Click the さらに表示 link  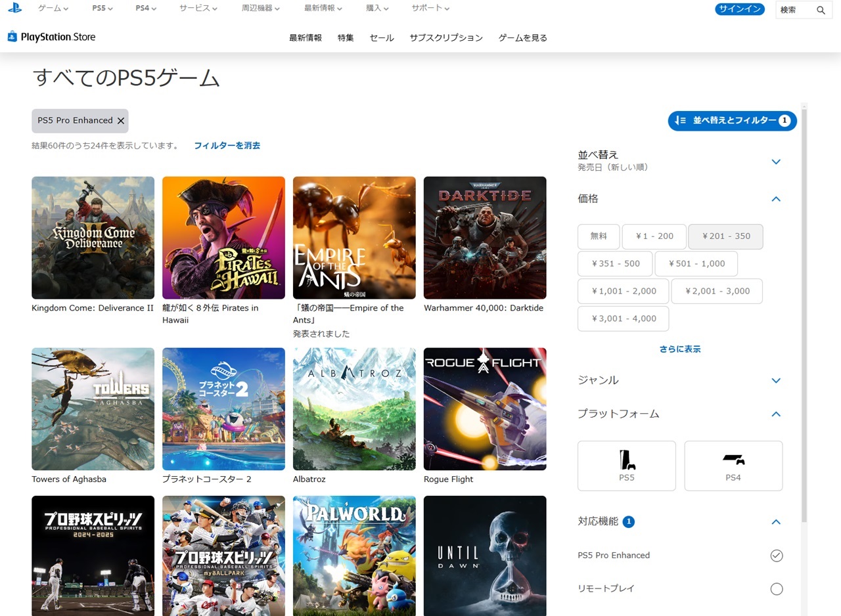[680, 349]
